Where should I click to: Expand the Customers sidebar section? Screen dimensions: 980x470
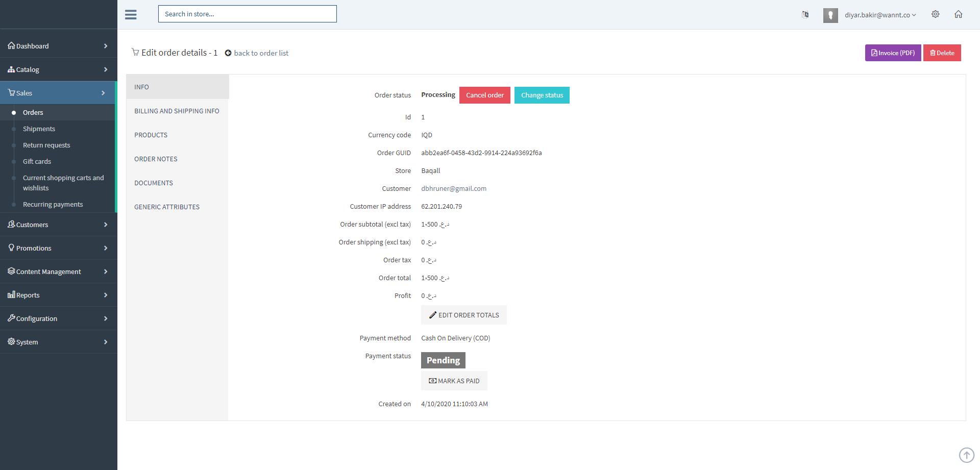[x=58, y=225]
